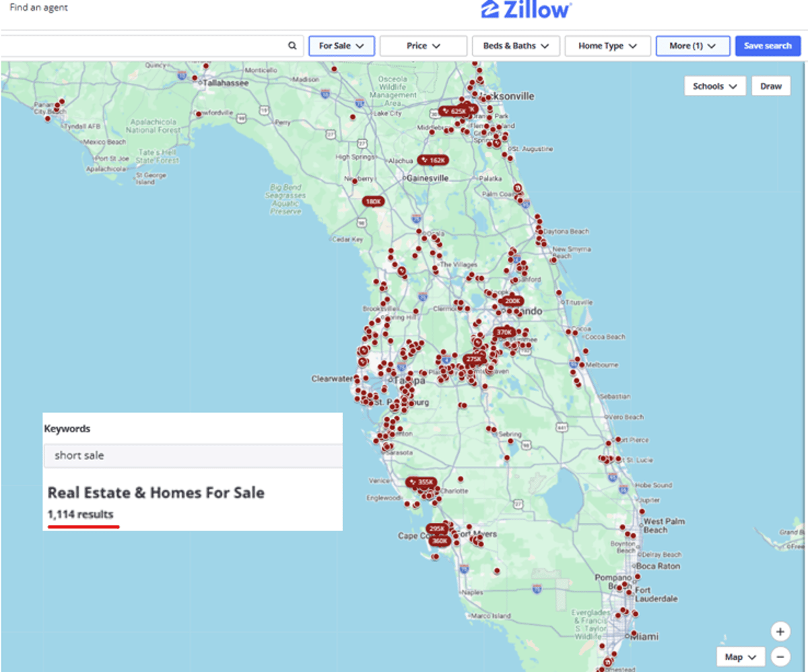Zoom in using the plus map control

[780, 632]
